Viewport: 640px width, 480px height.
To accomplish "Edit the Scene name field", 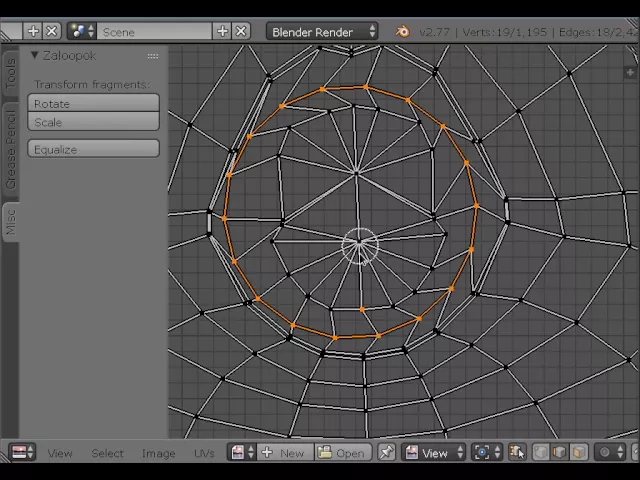I will tap(154, 31).
